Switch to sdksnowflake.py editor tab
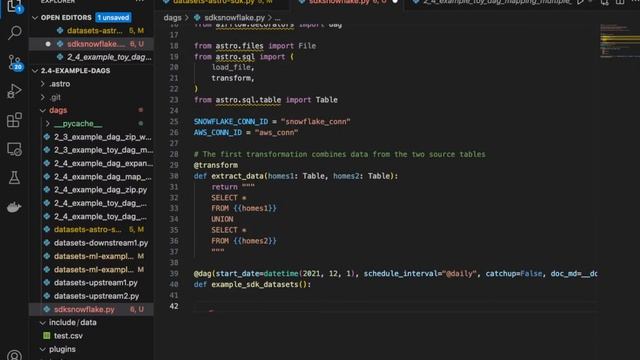 (x=347, y=2)
